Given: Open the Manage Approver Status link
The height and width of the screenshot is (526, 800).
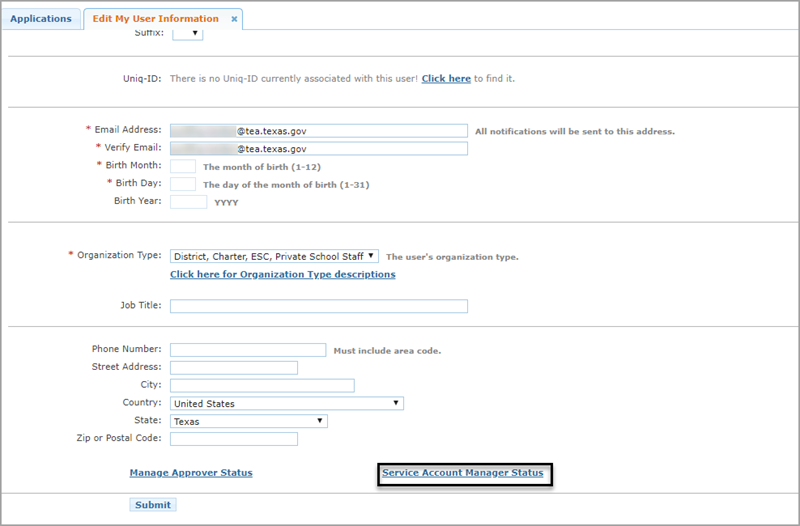Looking at the screenshot, I should [x=191, y=472].
